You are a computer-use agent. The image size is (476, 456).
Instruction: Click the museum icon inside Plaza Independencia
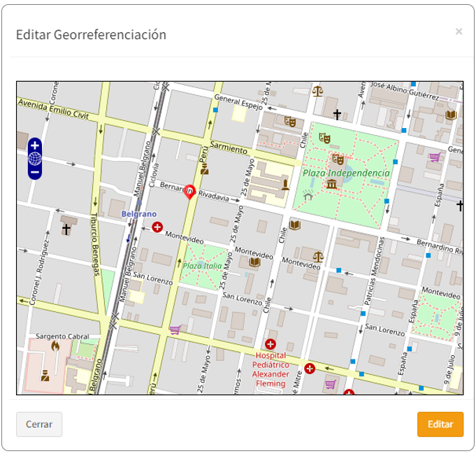(331, 184)
